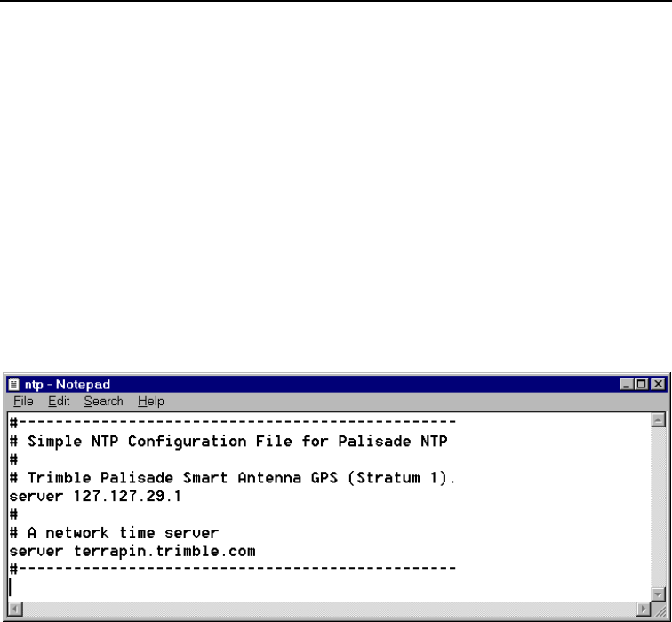
Task: Click the top dashed '#---' separator line
Action: [233, 422]
